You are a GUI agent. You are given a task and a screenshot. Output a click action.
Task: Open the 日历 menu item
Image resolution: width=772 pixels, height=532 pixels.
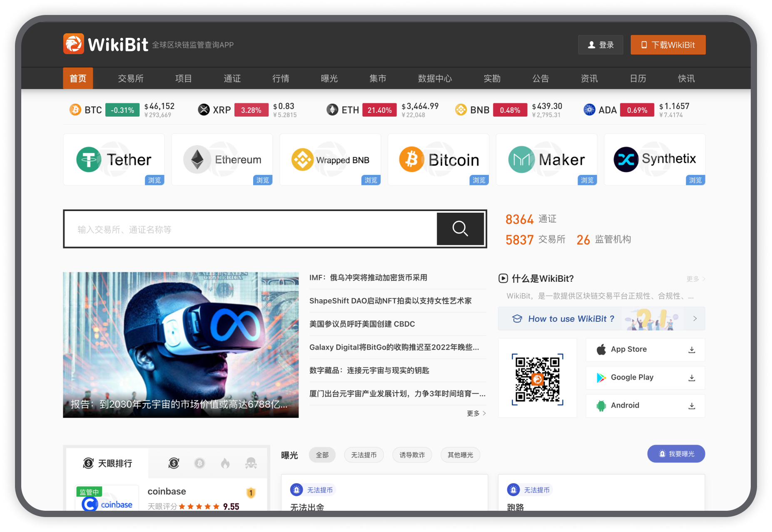click(x=638, y=78)
